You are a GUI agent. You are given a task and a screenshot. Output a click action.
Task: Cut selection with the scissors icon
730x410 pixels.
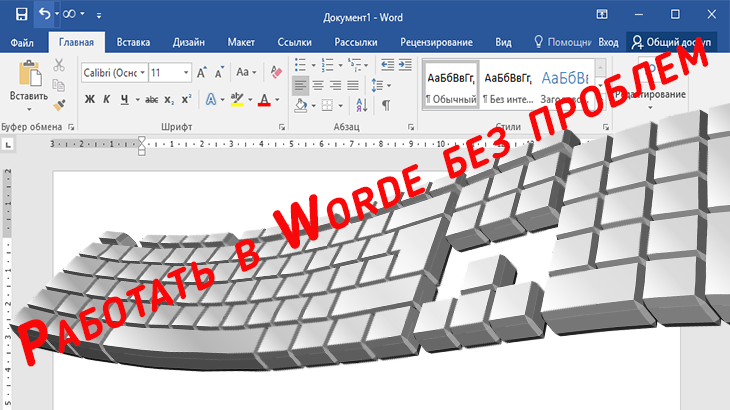pos(59,65)
